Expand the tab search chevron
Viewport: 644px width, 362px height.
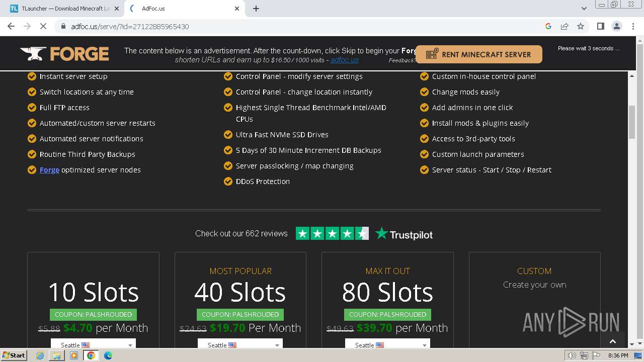coord(584,9)
